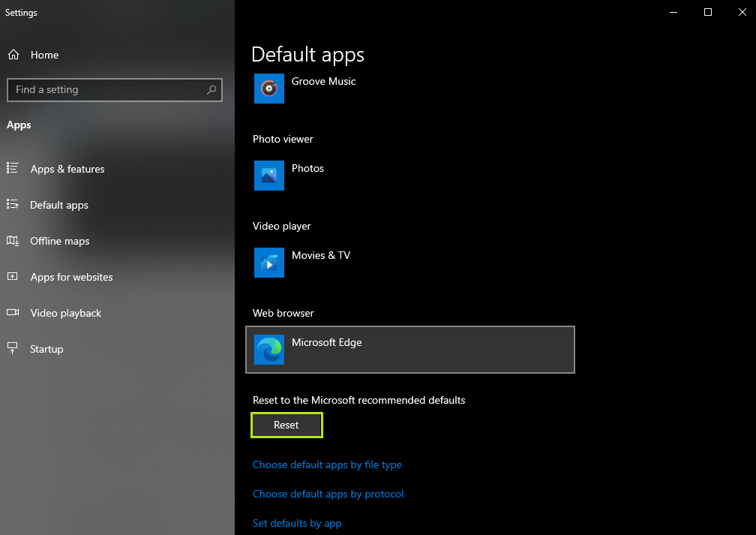Open Startup apps settings
Screen dimensions: 756x535
[46, 349]
